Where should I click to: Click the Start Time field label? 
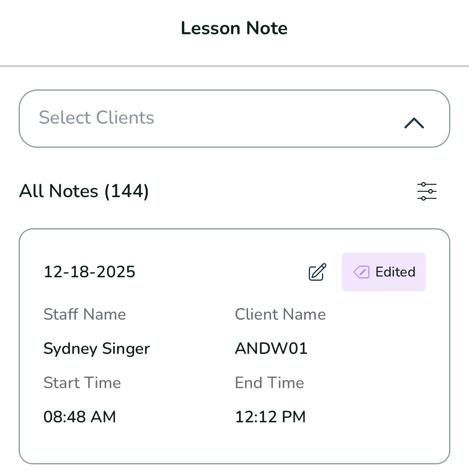[82, 383]
